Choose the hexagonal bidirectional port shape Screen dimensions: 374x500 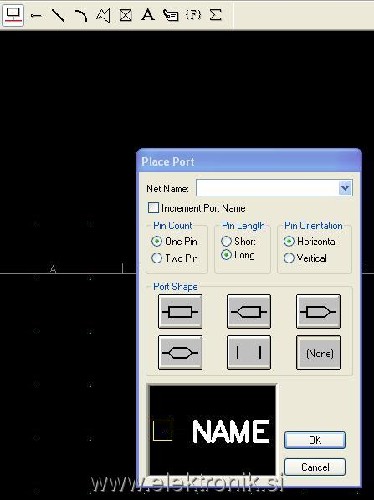(180, 353)
